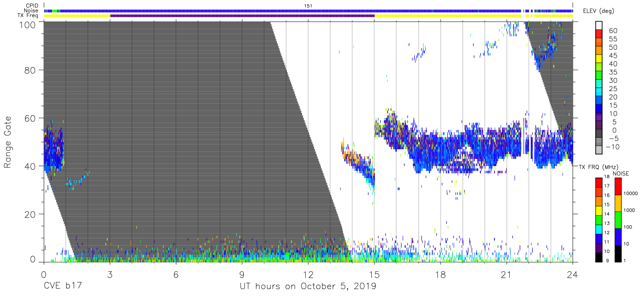Click the 'TX FRQ (MHz)' legend title

597,167
